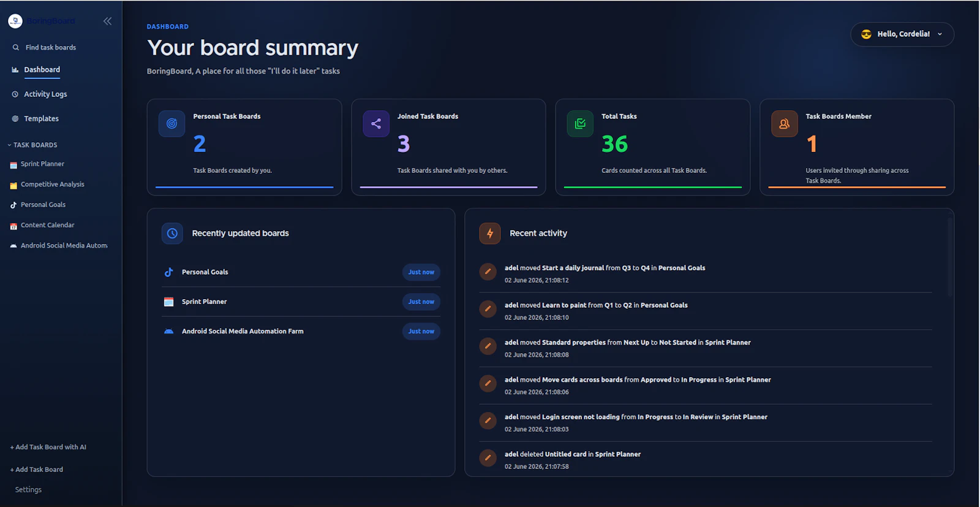Click Just now badge for Sprint Planner
The width and height of the screenshot is (980, 507).
click(x=421, y=302)
